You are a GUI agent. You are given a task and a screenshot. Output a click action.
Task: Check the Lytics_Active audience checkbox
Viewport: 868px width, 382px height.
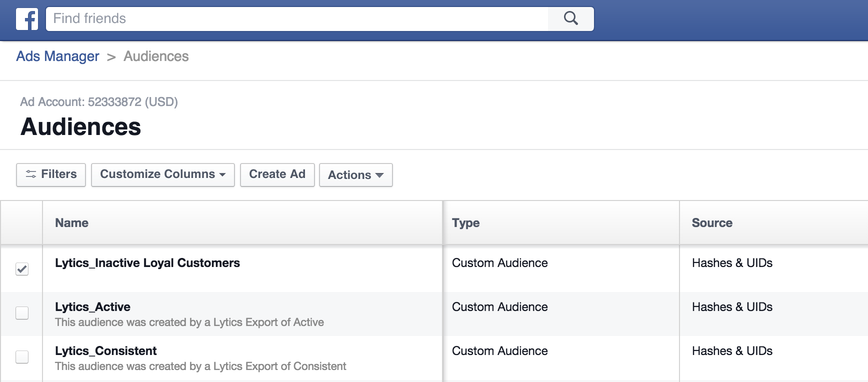point(22,313)
